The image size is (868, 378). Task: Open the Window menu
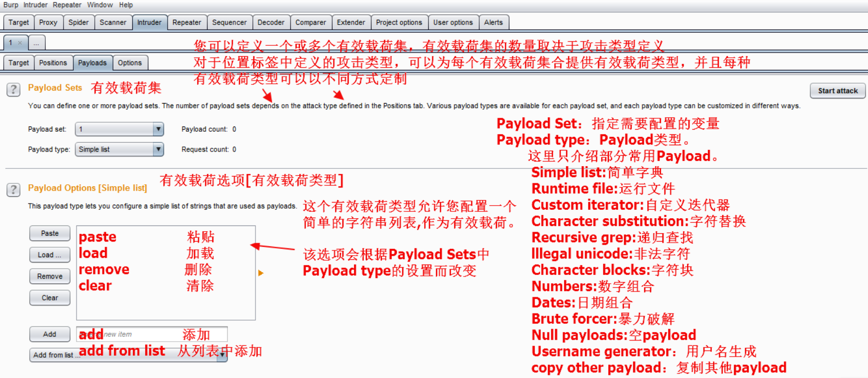pos(100,5)
